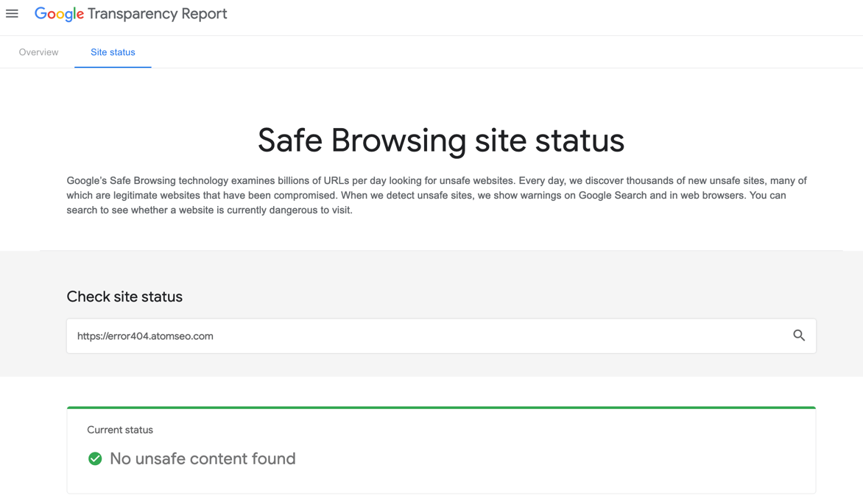
Task: Click the Current status label
Action: point(120,430)
